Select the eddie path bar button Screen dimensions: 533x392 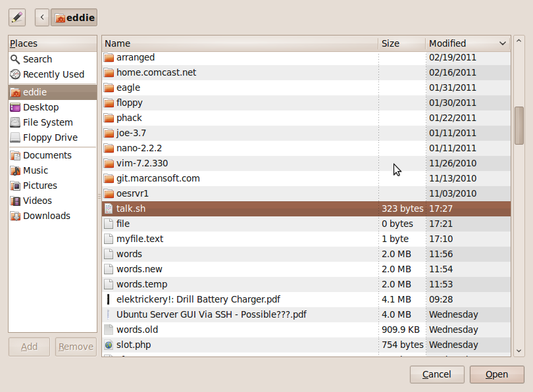point(74,17)
